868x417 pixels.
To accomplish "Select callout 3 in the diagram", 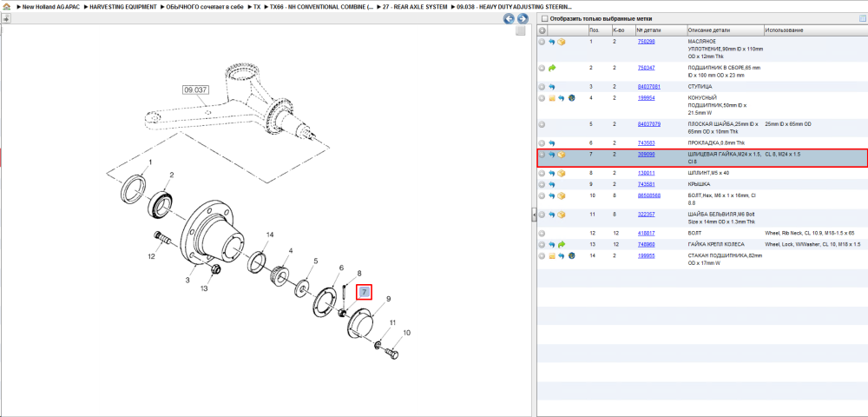I will click(187, 281).
